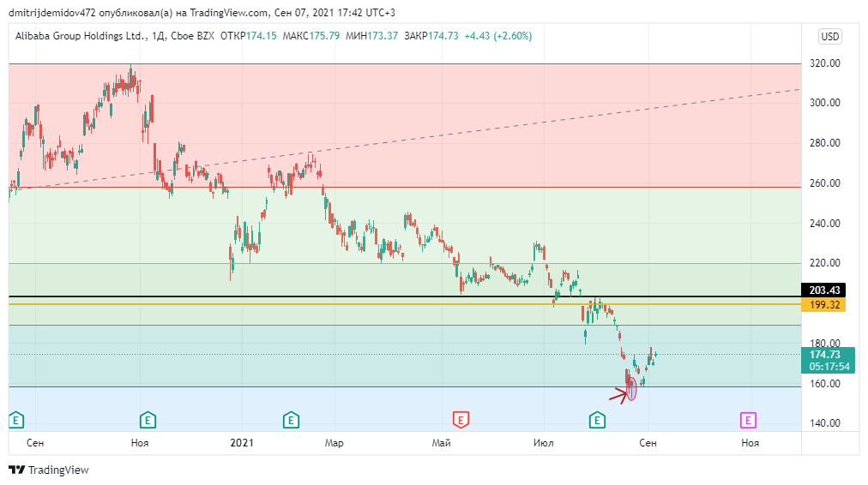Click the green E marker above the left Ноя label
The image size is (868, 485).
148,420
